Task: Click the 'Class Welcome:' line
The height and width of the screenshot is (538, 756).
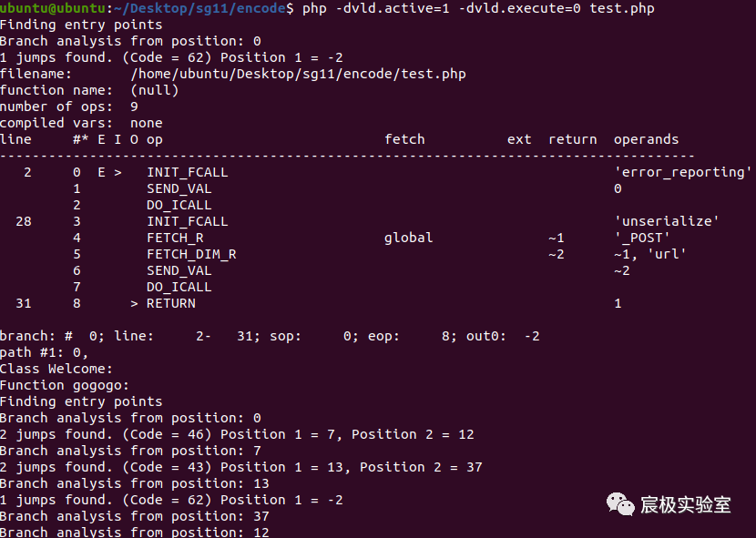Action: click(56, 369)
